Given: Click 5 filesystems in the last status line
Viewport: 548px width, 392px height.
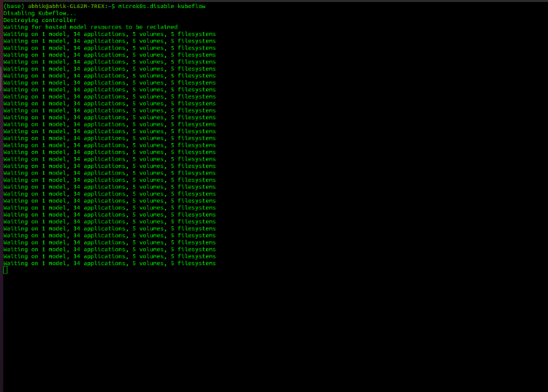Looking at the screenshot, I should (x=193, y=264).
